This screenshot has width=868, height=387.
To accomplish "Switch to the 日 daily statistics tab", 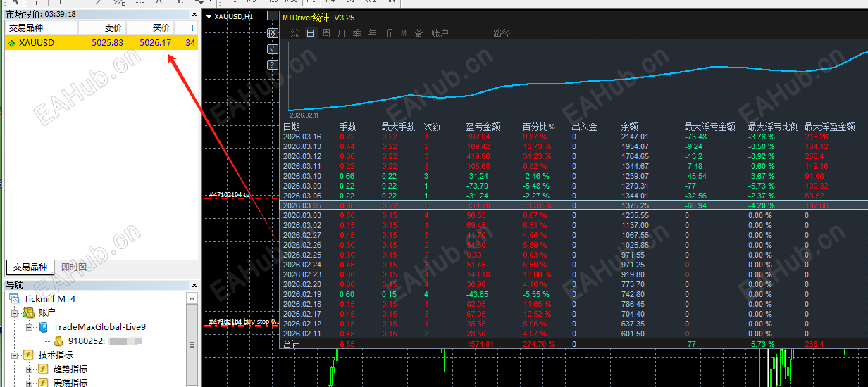I will (310, 33).
